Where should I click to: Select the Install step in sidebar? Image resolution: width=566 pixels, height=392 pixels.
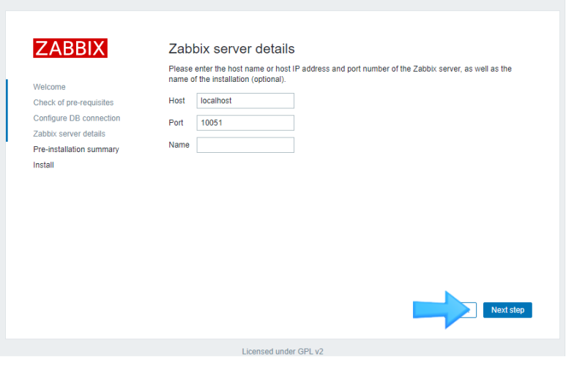coord(43,165)
